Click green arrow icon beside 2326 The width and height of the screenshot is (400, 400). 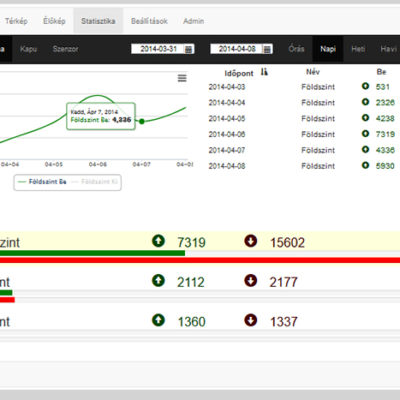click(365, 102)
